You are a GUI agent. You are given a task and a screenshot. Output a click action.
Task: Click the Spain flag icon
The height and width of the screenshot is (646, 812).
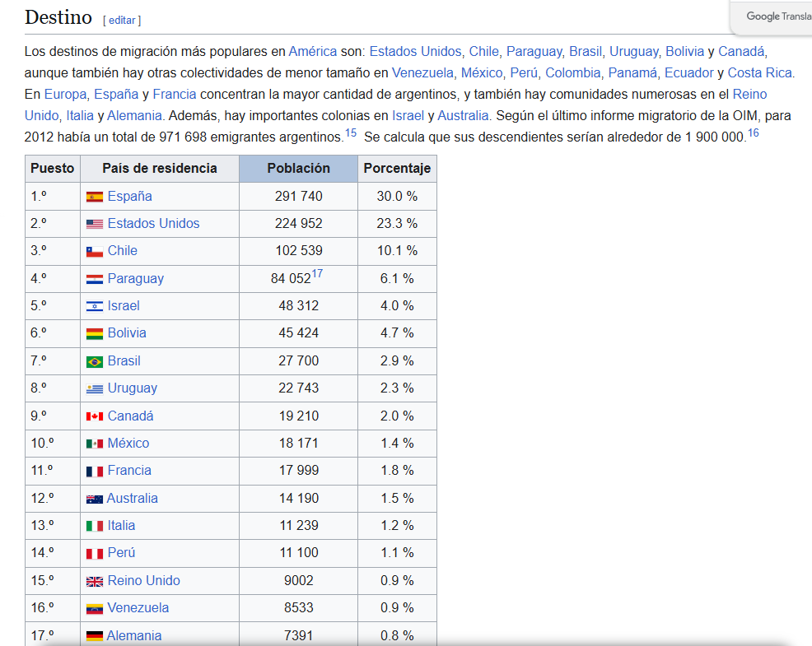click(x=94, y=197)
